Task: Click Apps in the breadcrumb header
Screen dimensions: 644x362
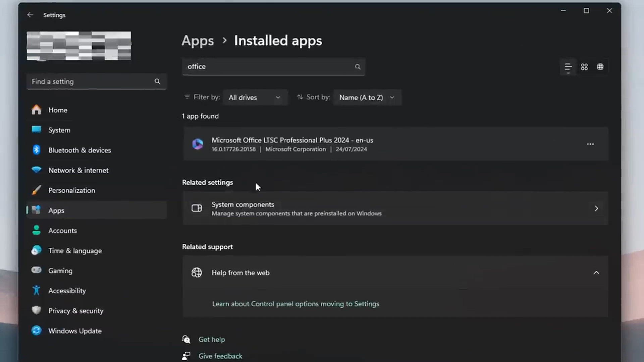Action: point(198,41)
